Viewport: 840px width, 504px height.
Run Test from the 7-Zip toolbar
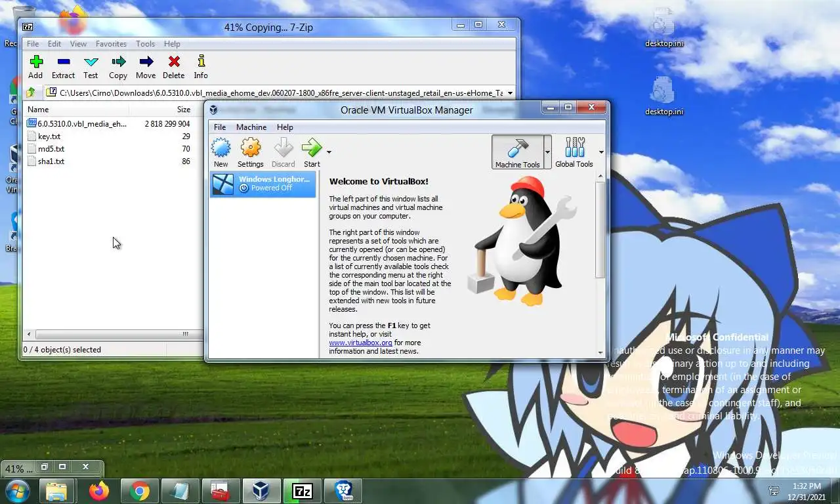[x=91, y=67]
